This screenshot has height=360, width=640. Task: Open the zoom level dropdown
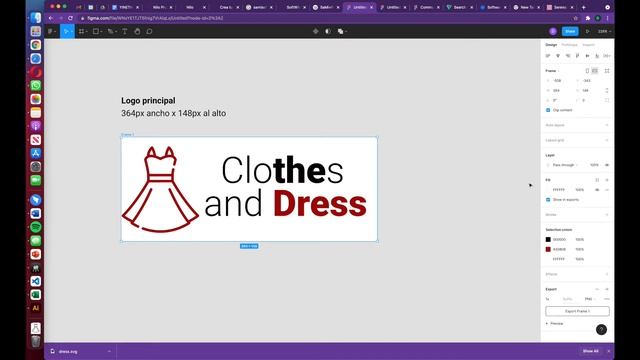604,31
